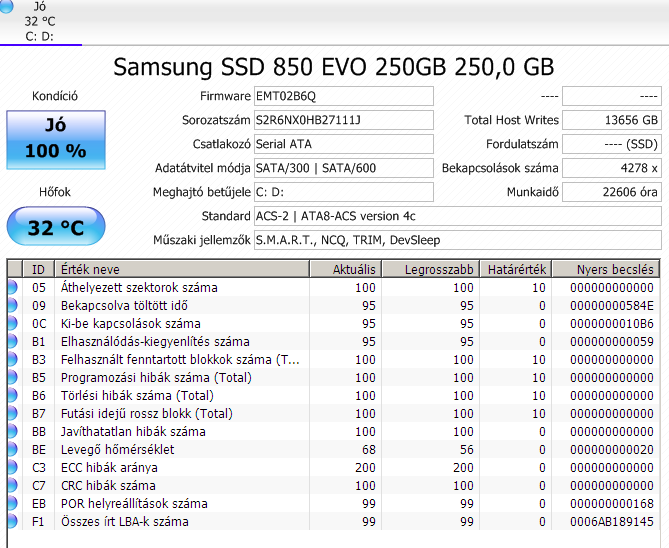
Task: Select attribute name ECC hibák aránya
Action: point(109,467)
